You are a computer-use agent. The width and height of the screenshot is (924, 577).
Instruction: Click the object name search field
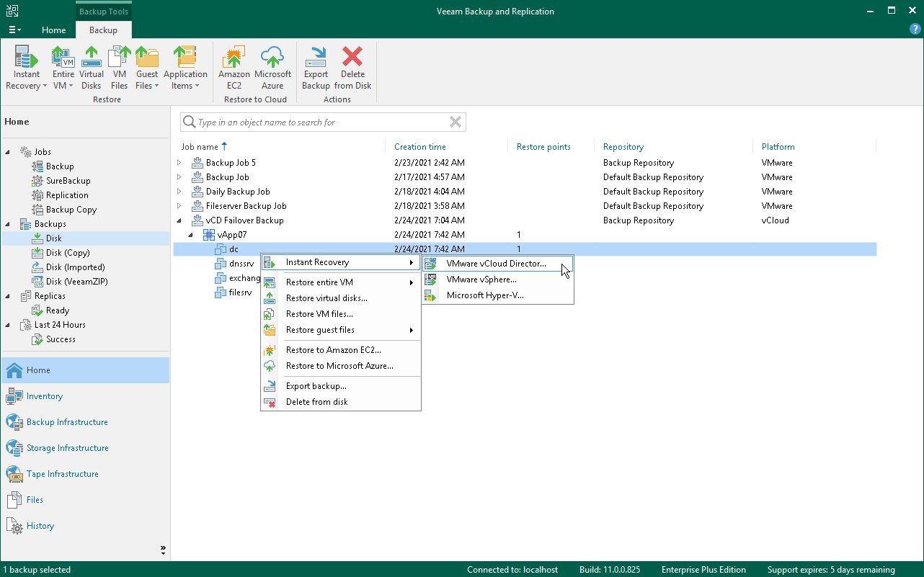pos(317,122)
